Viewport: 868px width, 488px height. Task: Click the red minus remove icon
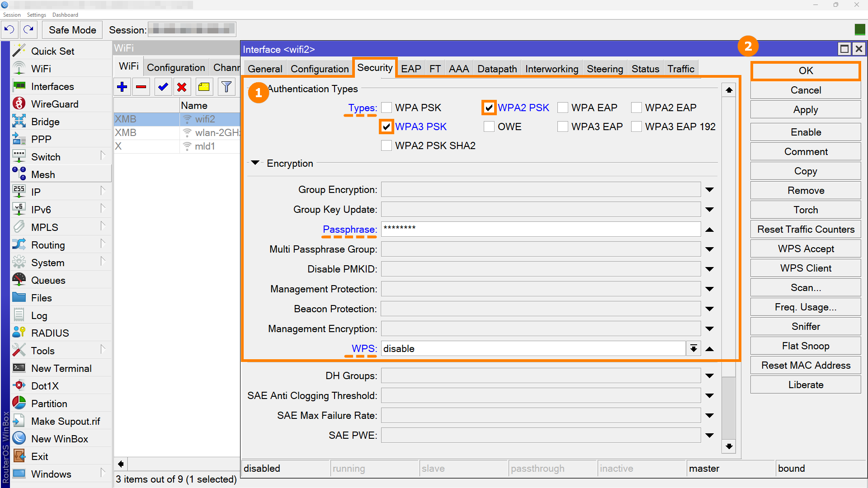(x=142, y=87)
